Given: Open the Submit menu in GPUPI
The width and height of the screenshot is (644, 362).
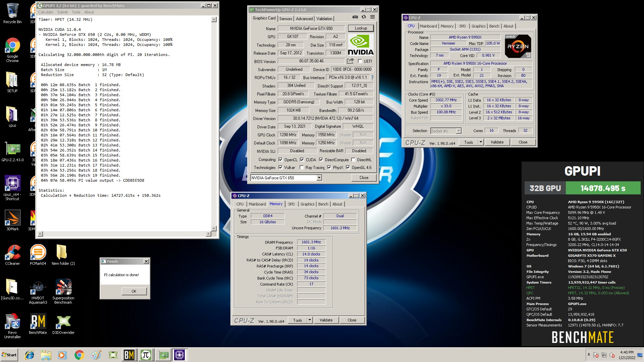Looking at the screenshot, I should coord(62,12).
